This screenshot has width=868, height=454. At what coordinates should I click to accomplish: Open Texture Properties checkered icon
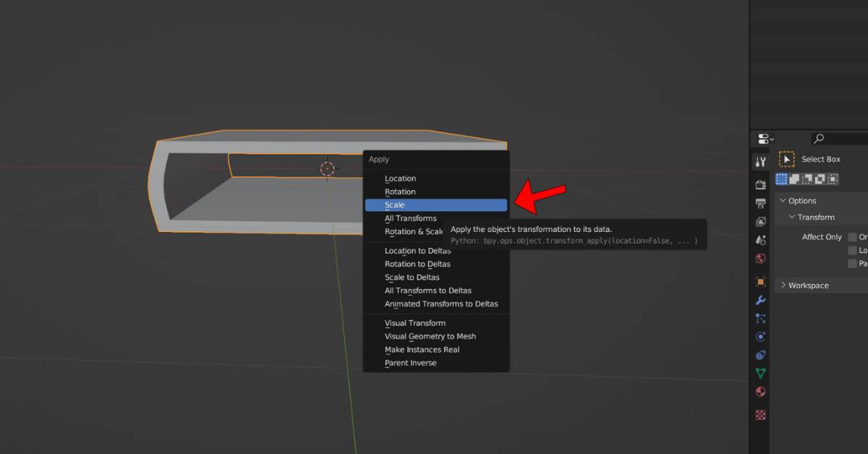pos(760,415)
